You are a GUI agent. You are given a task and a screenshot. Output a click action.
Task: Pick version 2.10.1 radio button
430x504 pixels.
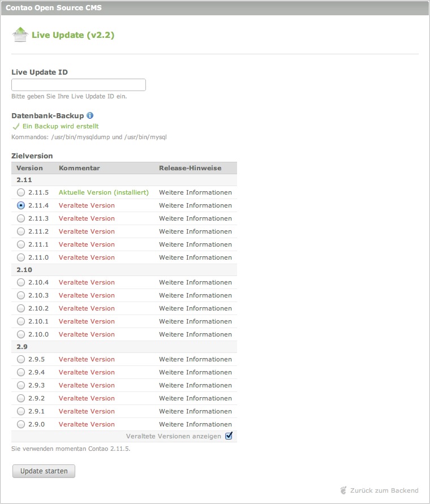coord(21,321)
